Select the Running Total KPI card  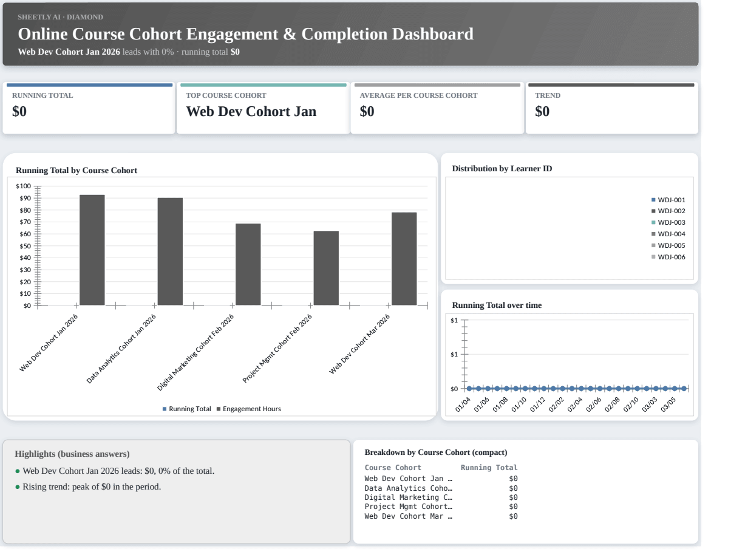pyautogui.click(x=89, y=109)
